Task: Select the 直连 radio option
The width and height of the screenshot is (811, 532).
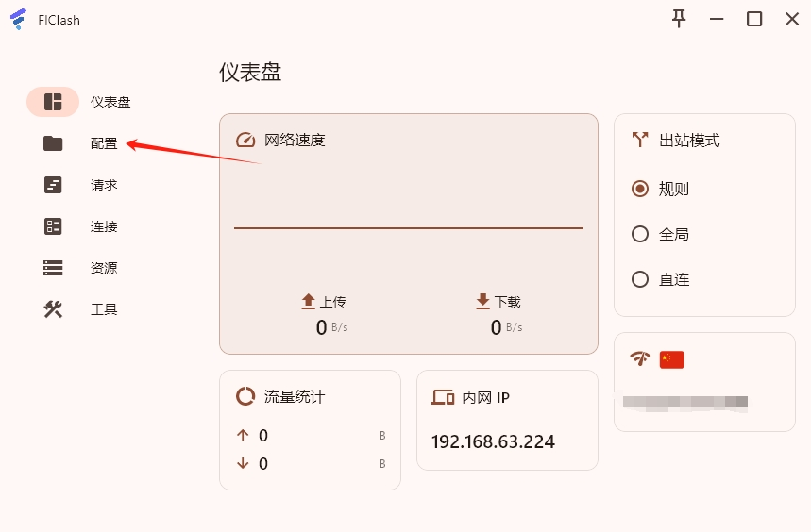Action: (640, 279)
